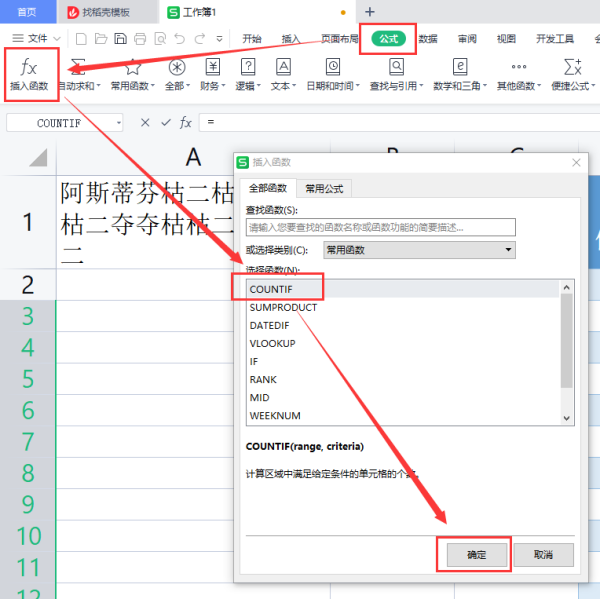
Task: Click the Open folder toolbar icon
Action: click(x=101, y=39)
